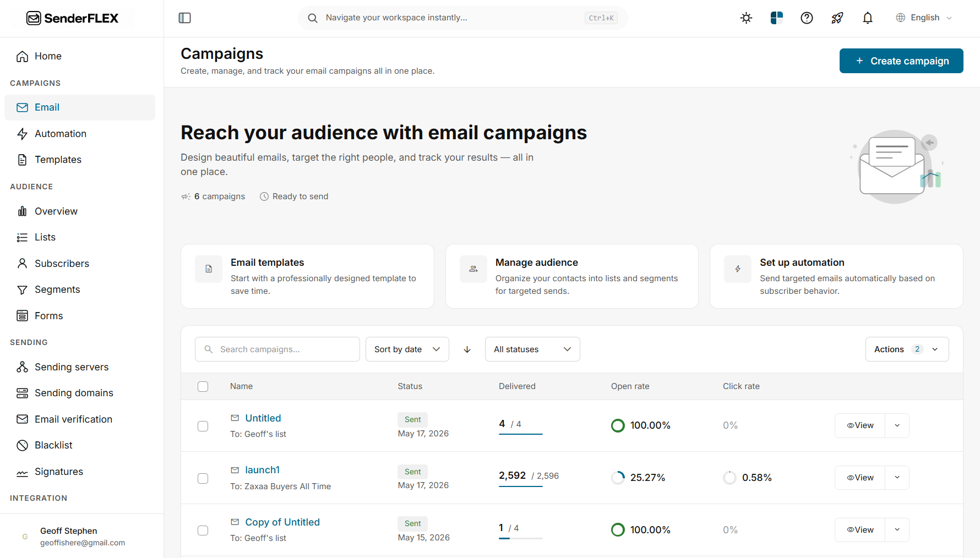Screen dimensions: 980x558
Task: Click the Sending servers icon
Action: click(x=23, y=367)
